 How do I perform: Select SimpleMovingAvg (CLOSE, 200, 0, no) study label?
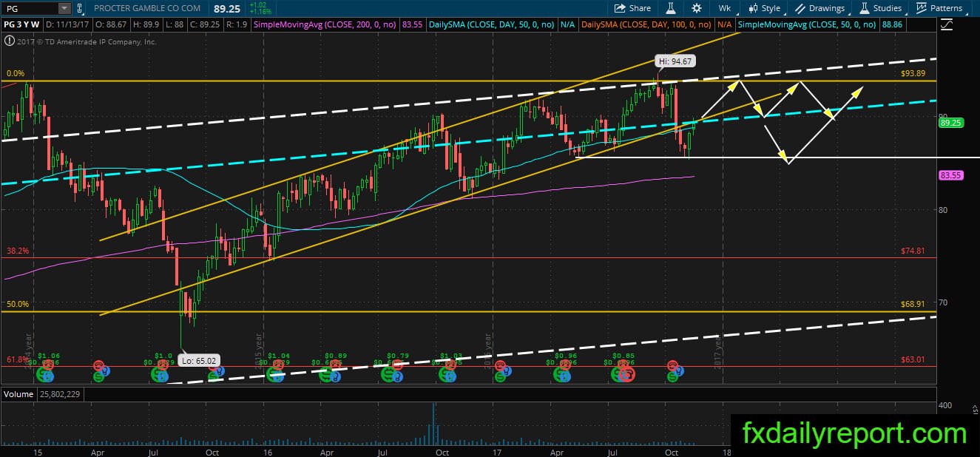326,24
